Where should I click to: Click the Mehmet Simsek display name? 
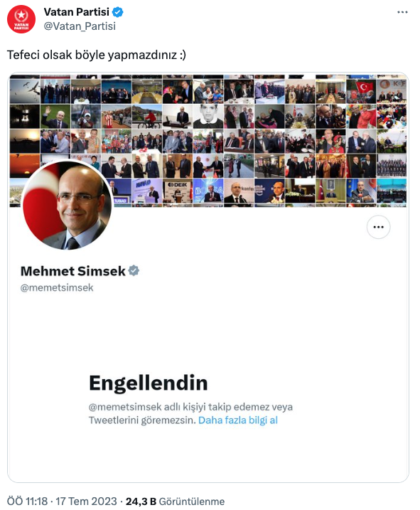tap(72, 271)
